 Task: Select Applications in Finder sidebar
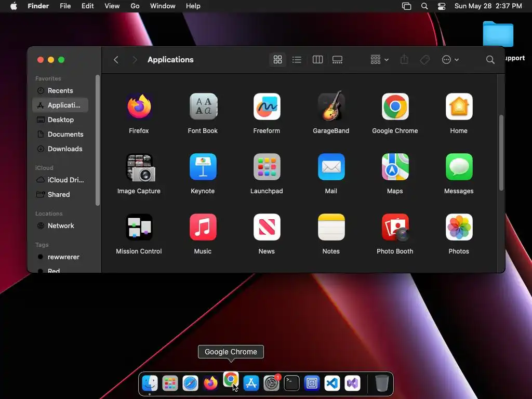point(60,105)
